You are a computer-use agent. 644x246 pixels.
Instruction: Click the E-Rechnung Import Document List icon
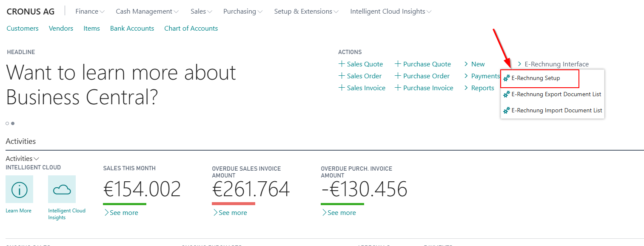coord(507,111)
